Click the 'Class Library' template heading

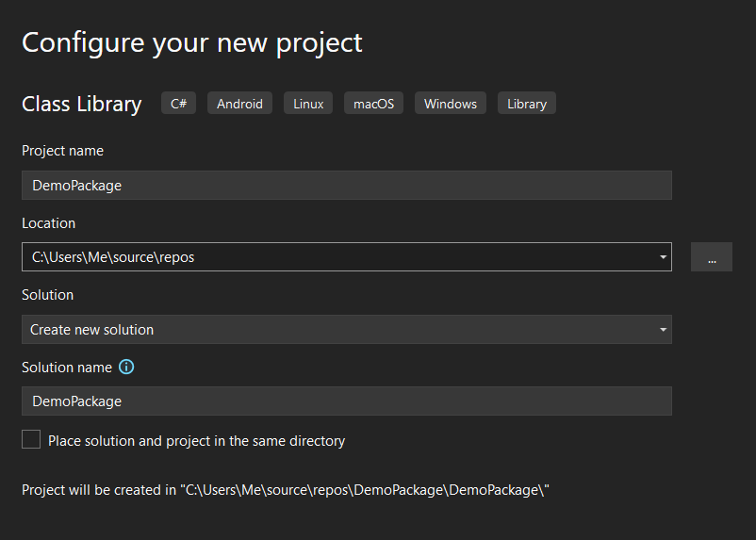(82, 104)
